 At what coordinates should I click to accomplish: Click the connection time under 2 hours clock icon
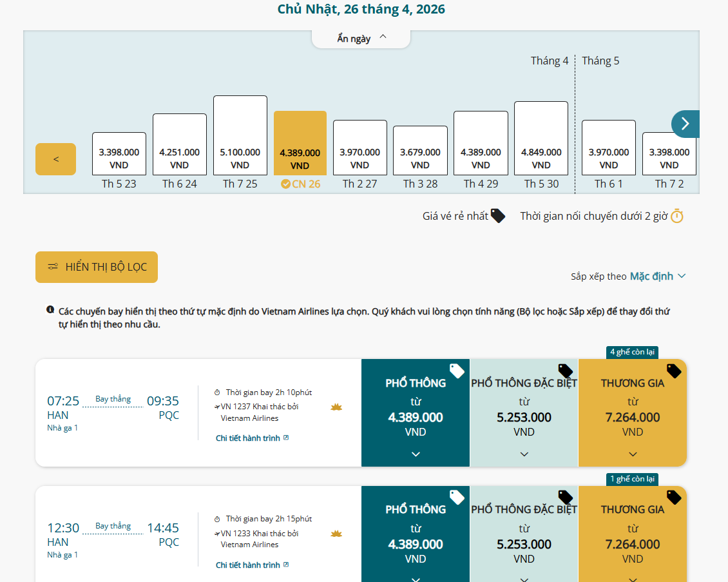point(676,217)
